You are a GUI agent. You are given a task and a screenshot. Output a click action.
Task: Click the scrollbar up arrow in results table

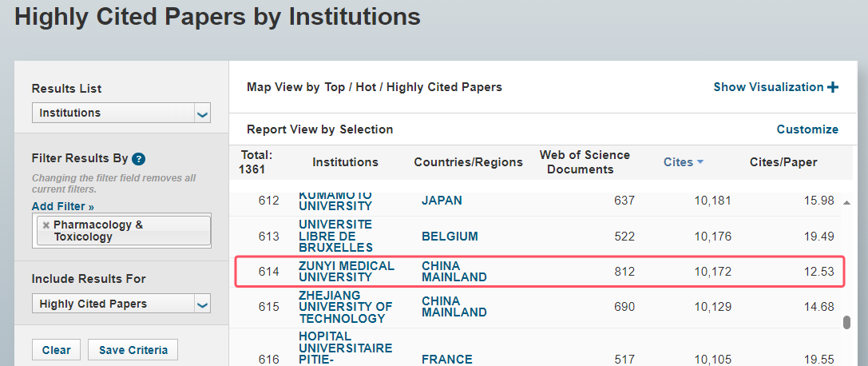(x=846, y=203)
